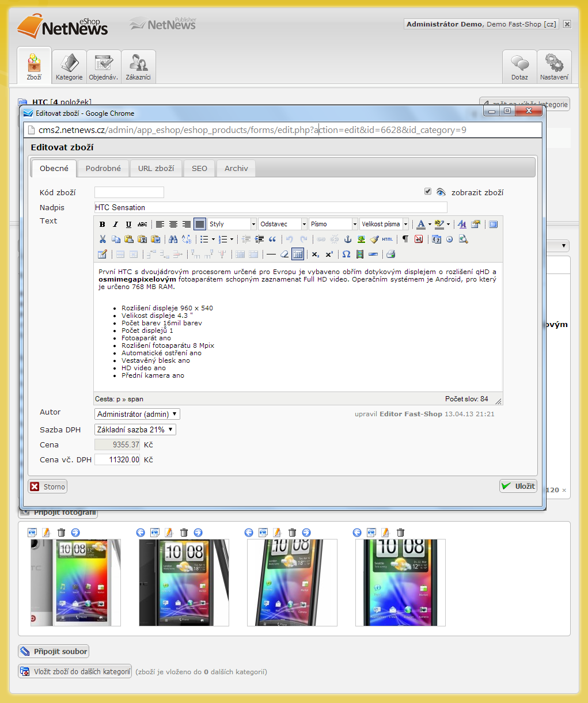Toggle table guidelines grid button
Screen dimensions: 588x703
click(x=298, y=254)
